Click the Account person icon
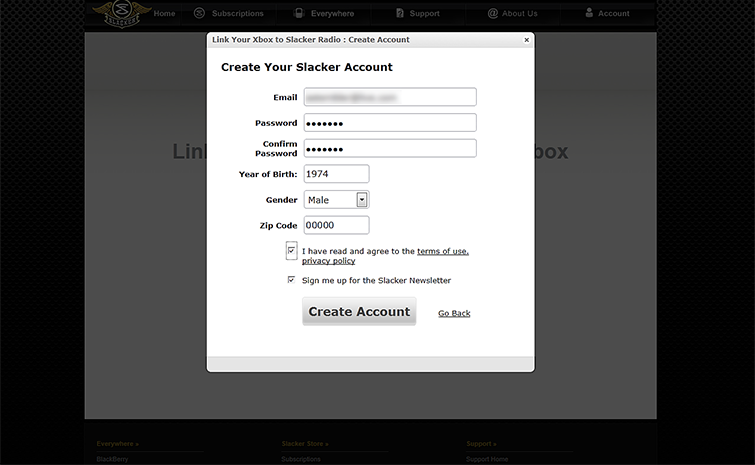Screen dimensions: 755x465 tap(589, 13)
